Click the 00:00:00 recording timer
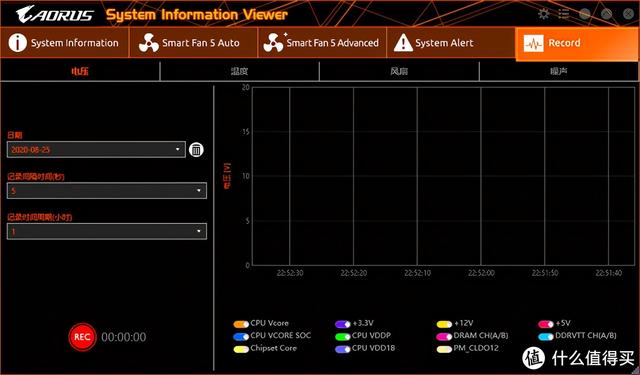The width and height of the screenshot is (640, 375). click(x=124, y=337)
